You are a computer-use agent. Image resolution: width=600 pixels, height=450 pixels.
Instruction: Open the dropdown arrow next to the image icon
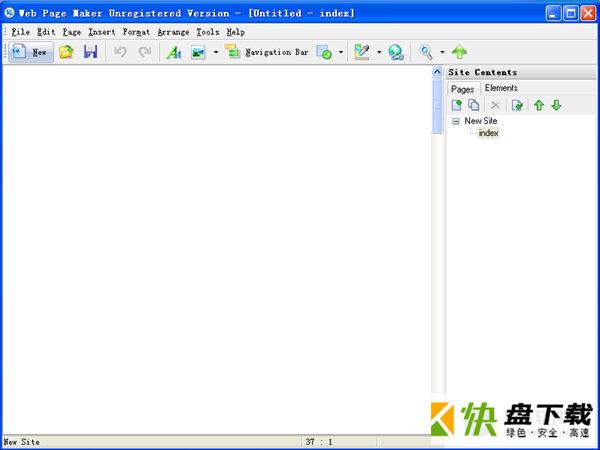[x=216, y=52]
